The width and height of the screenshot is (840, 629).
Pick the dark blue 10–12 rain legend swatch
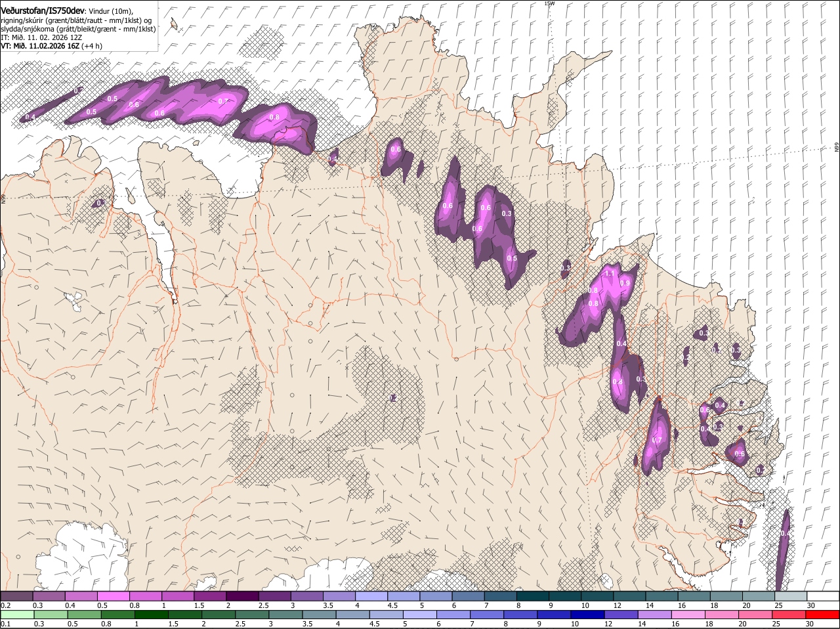coord(587,615)
